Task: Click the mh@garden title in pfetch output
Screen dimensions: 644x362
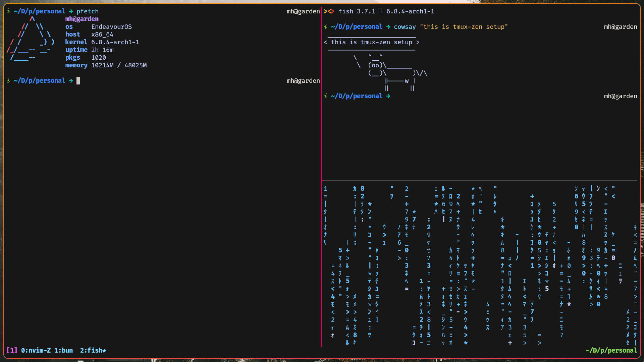Action: click(82, 19)
